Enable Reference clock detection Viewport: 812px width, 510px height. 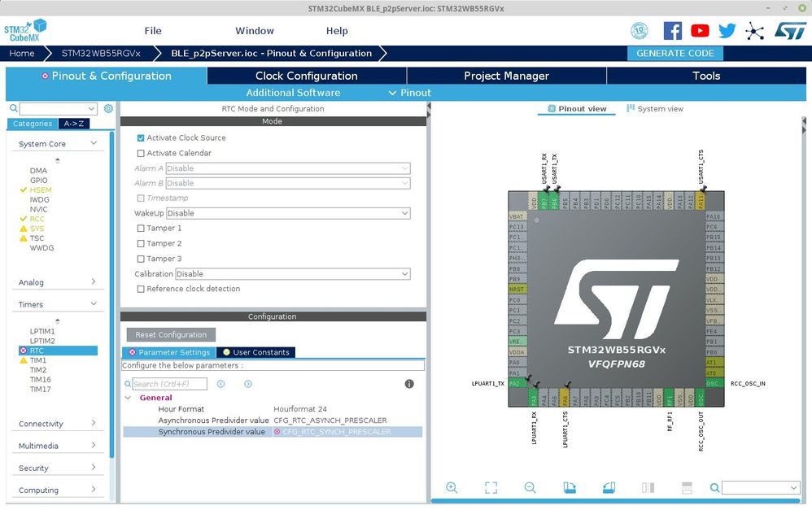click(x=140, y=289)
